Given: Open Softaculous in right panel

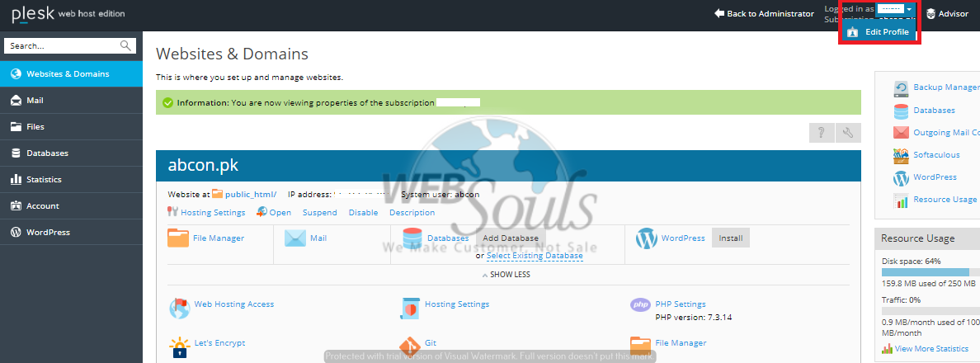Looking at the screenshot, I should tap(937, 155).
